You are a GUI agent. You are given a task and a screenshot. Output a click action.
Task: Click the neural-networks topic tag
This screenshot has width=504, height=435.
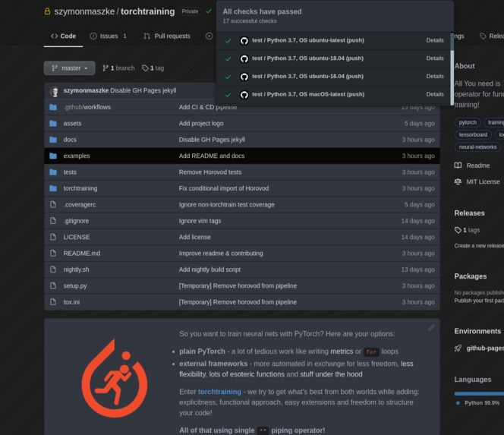coord(477,147)
